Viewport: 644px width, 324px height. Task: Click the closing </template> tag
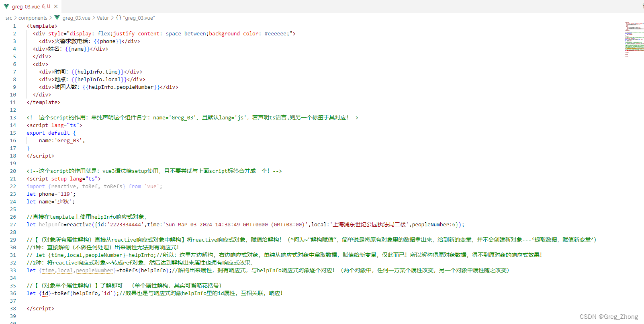43,103
